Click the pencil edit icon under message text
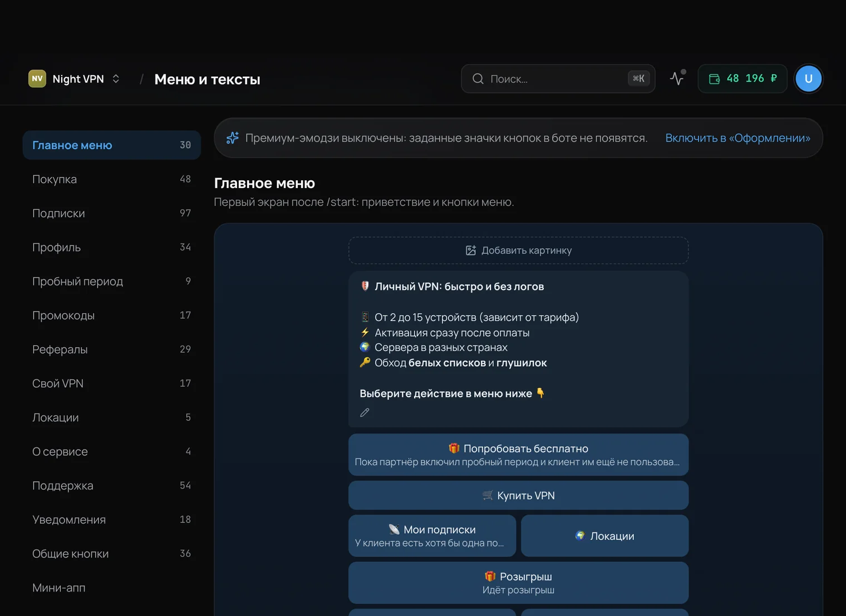 pyautogui.click(x=365, y=412)
